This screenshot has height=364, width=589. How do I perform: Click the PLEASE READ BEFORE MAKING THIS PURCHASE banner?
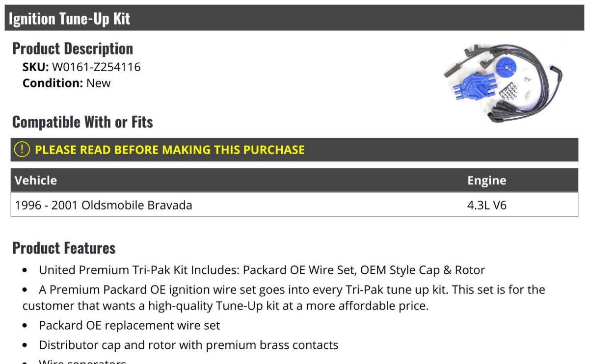tap(294, 150)
